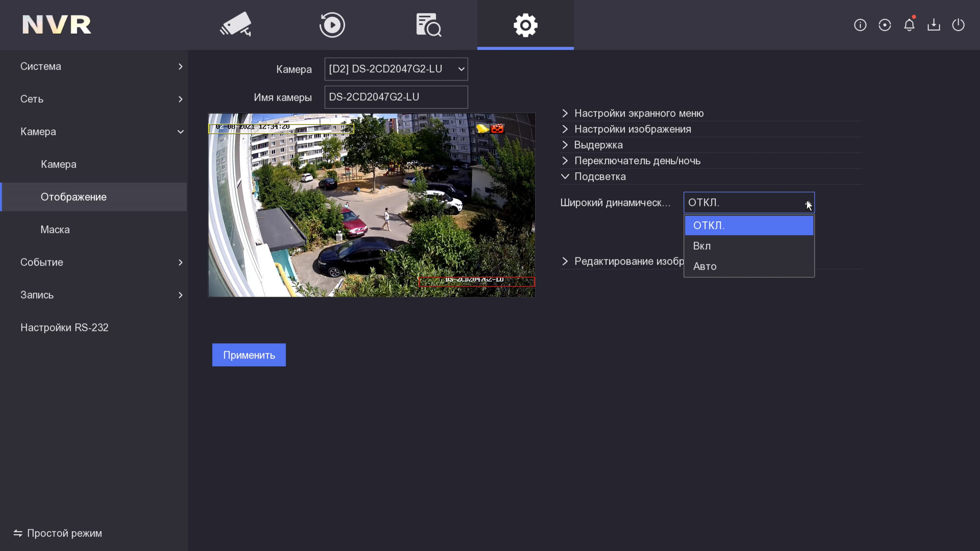Open the system info icon

pyautogui.click(x=860, y=25)
